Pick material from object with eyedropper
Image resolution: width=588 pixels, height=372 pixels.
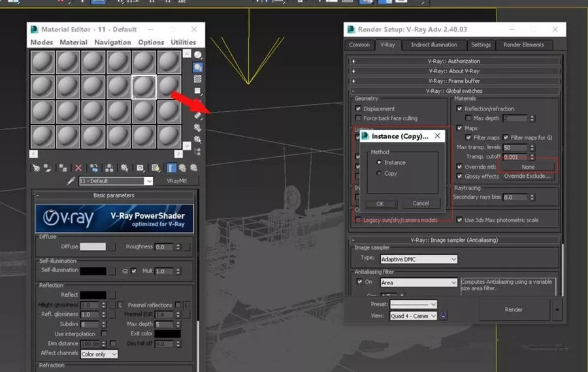[71, 181]
